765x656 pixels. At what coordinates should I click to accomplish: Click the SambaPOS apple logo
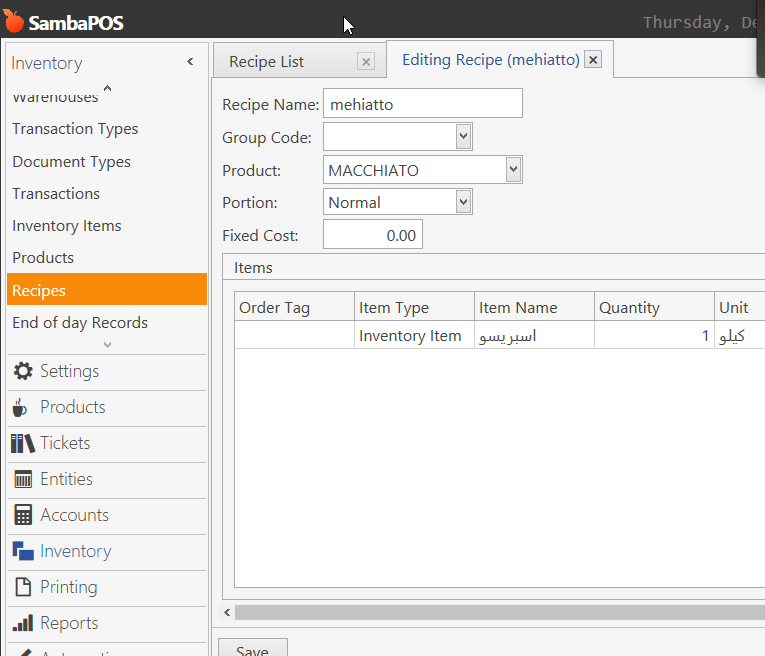click(x=13, y=21)
